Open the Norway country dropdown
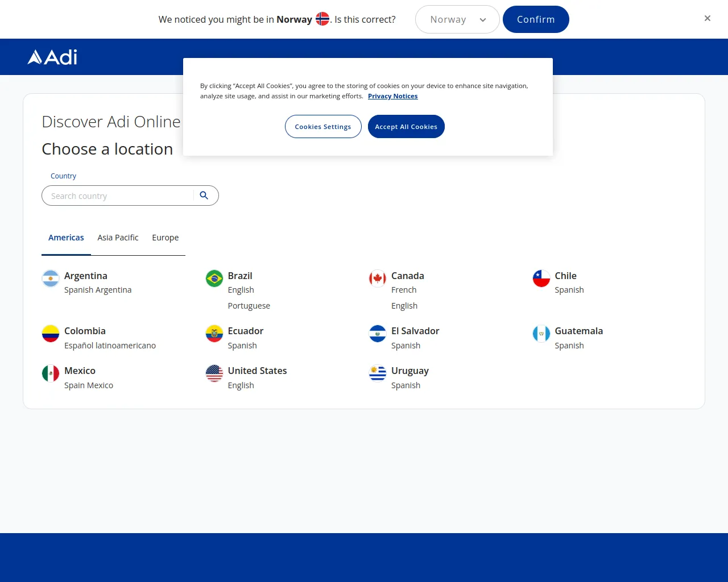Viewport: 728px width, 582px height. pos(457,19)
